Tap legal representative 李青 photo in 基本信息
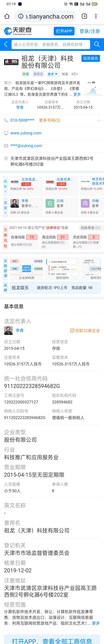The width and height of the screenshot is (104, 644). (9, 330)
